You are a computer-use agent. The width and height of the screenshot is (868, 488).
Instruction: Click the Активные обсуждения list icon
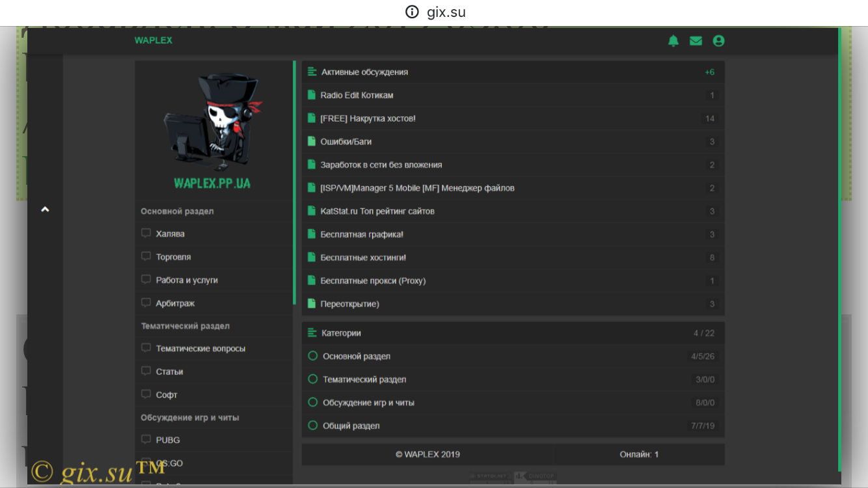coord(312,72)
